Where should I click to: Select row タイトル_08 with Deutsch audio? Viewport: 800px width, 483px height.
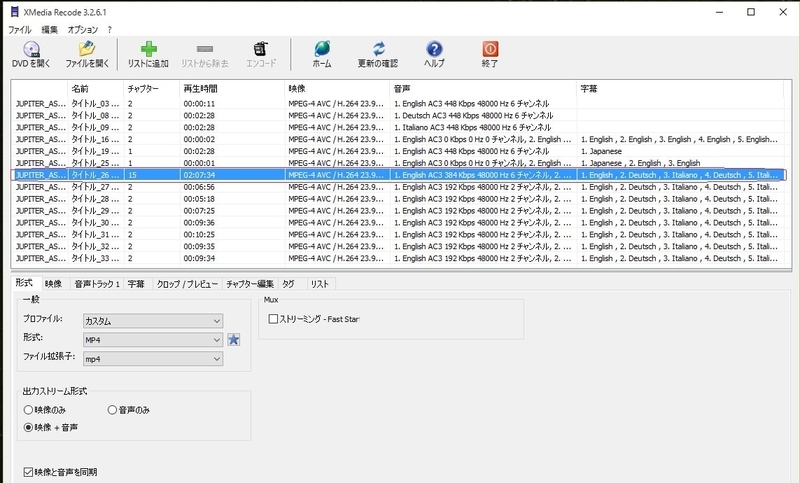397,115
